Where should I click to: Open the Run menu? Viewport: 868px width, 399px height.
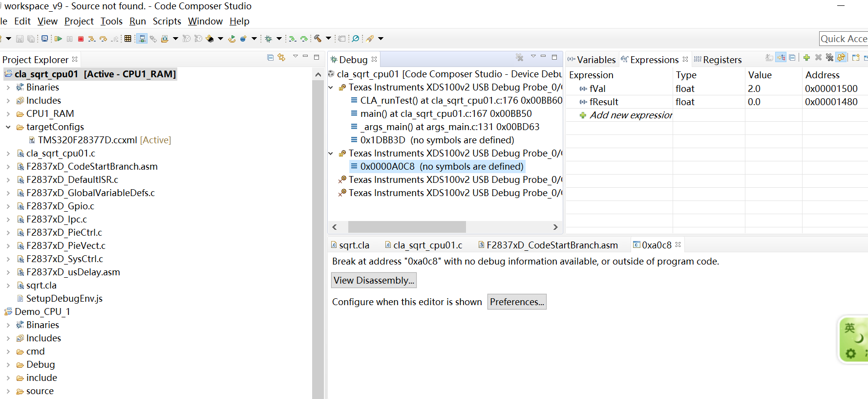point(138,21)
